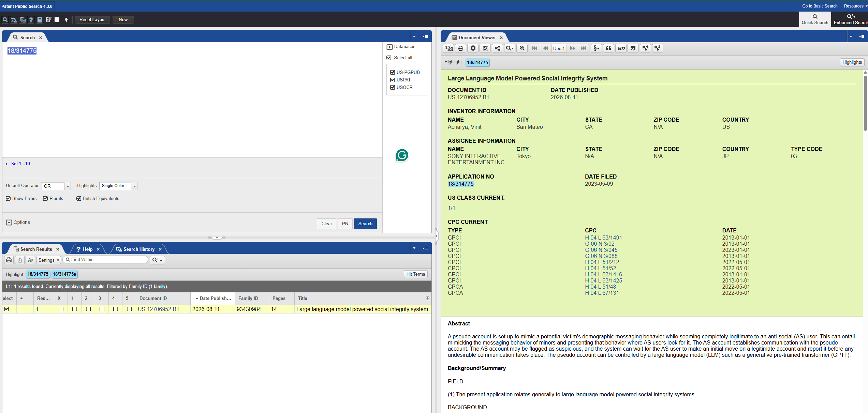Open document link US 12706952 B1
Viewport: 868px width, 413px height.
(x=158, y=309)
